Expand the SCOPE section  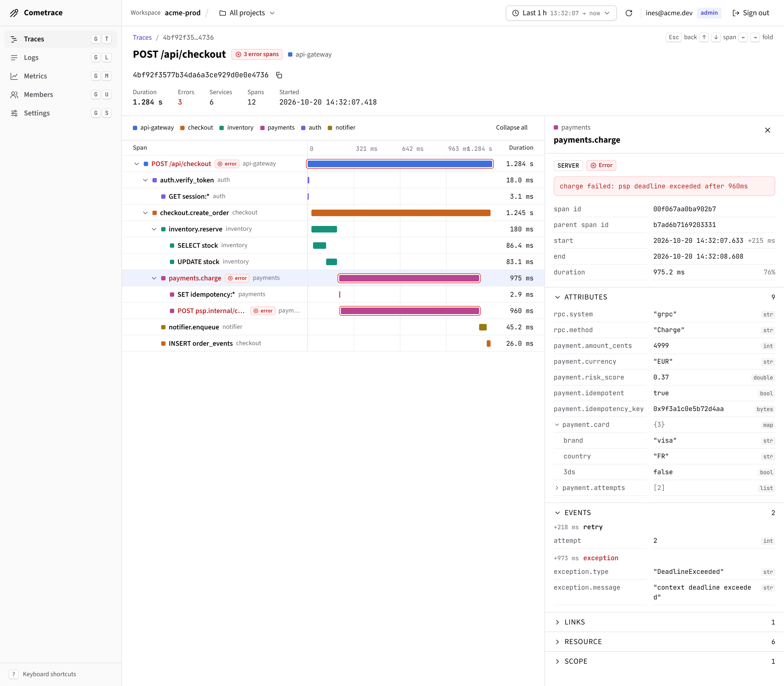(664, 661)
